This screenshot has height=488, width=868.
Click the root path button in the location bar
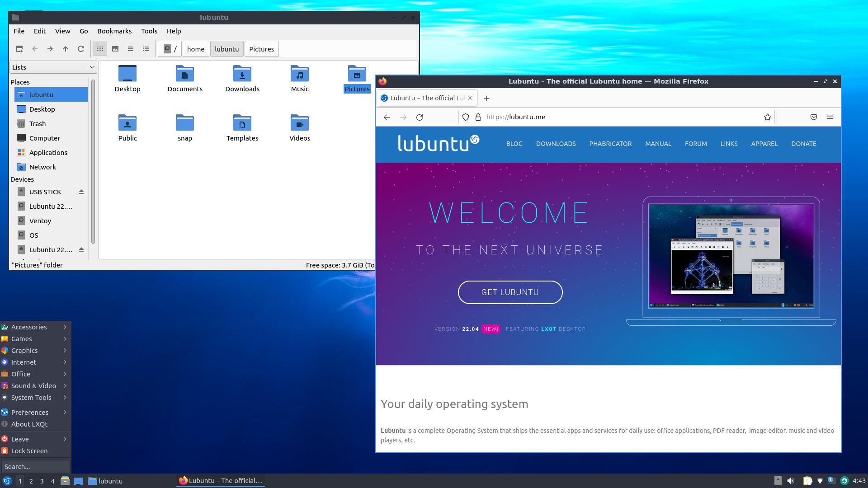[x=170, y=49]
